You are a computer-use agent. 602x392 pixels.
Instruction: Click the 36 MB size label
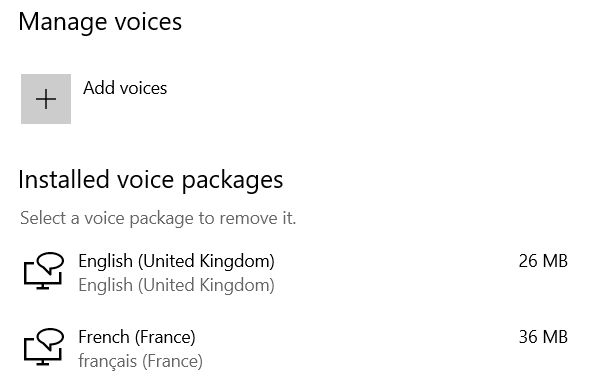543,337
